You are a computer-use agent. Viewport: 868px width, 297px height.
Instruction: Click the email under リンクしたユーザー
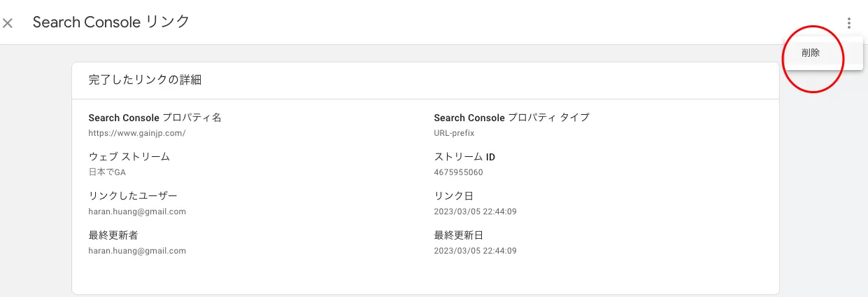[137, 212]
